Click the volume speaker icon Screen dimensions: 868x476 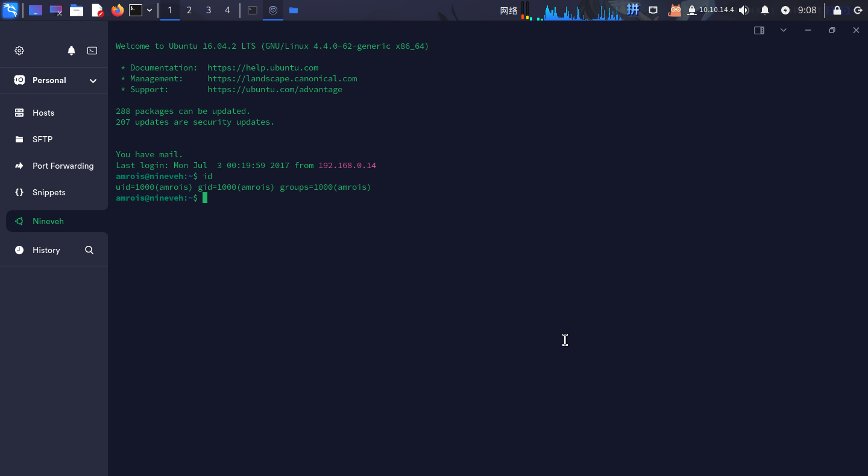[x=744, y=10]
